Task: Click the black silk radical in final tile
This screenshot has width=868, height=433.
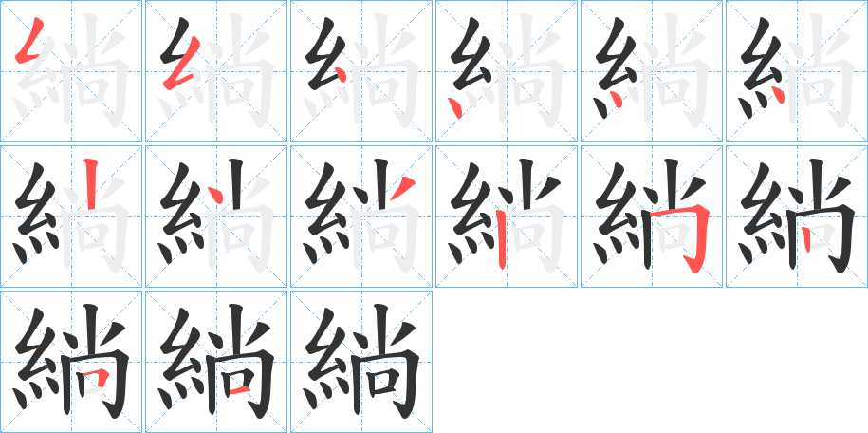Action: pos(327,359)
